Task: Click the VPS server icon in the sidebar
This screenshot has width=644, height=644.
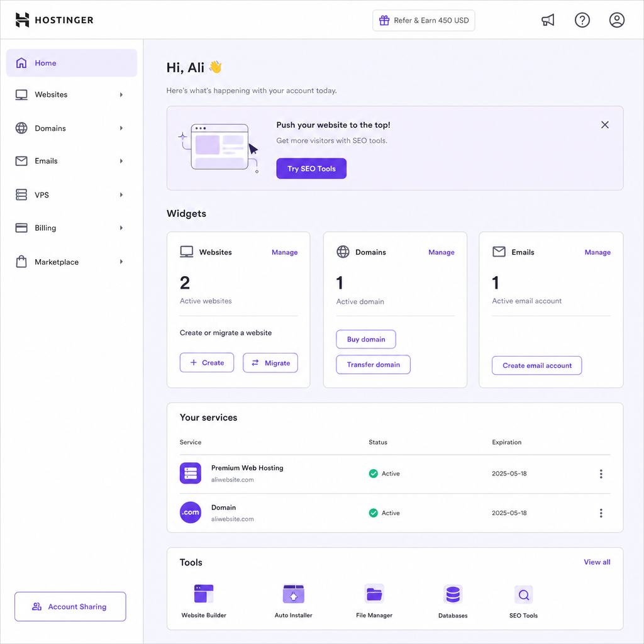Action: click(21, 195)
